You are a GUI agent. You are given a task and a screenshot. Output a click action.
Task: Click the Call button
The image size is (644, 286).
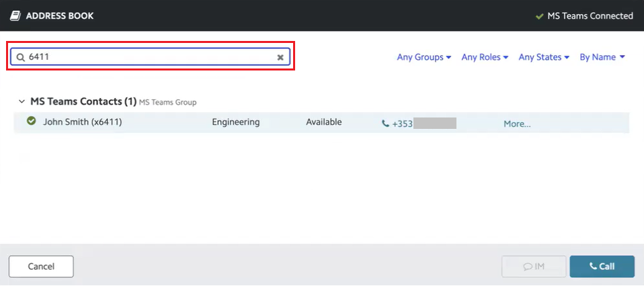[602, 267]
